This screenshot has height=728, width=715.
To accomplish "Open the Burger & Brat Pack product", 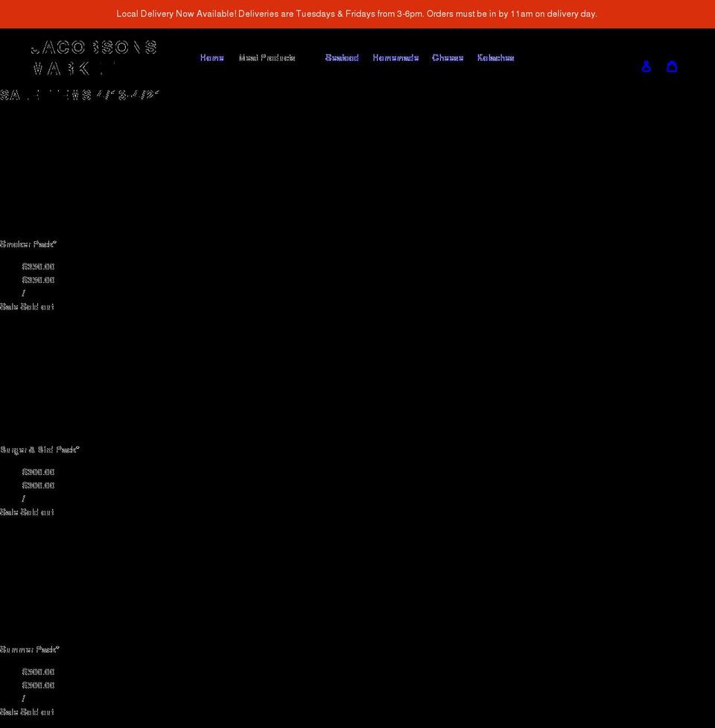I will 40,450.
